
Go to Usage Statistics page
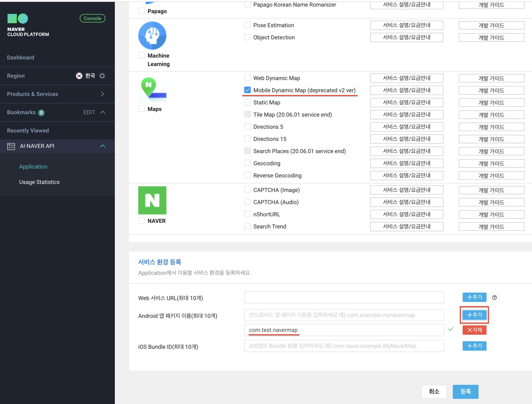coord(39,182)
